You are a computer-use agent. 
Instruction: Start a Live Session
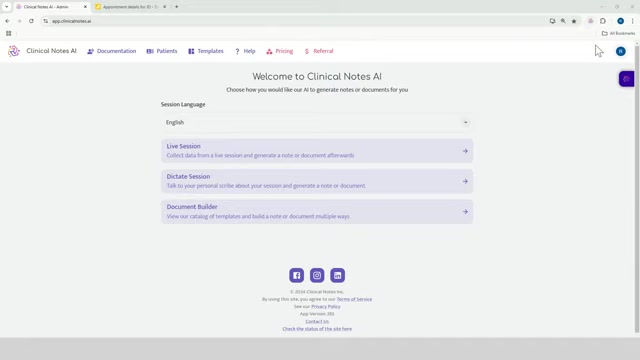tap(317, 151)
